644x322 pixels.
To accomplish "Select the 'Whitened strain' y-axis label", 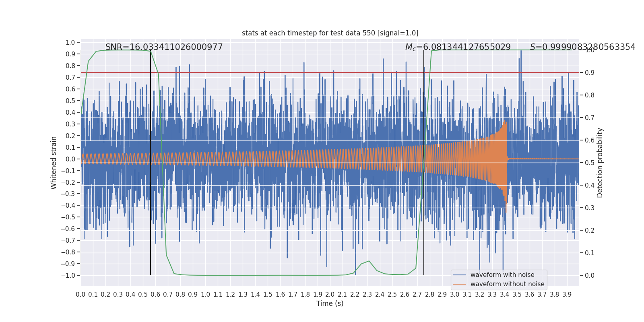I will [54, 163].
